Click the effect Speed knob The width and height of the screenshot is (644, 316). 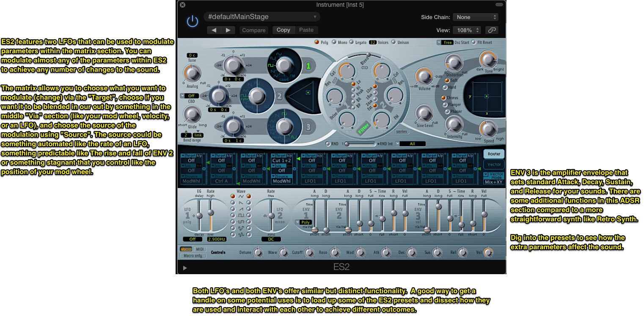pos(487,128)
